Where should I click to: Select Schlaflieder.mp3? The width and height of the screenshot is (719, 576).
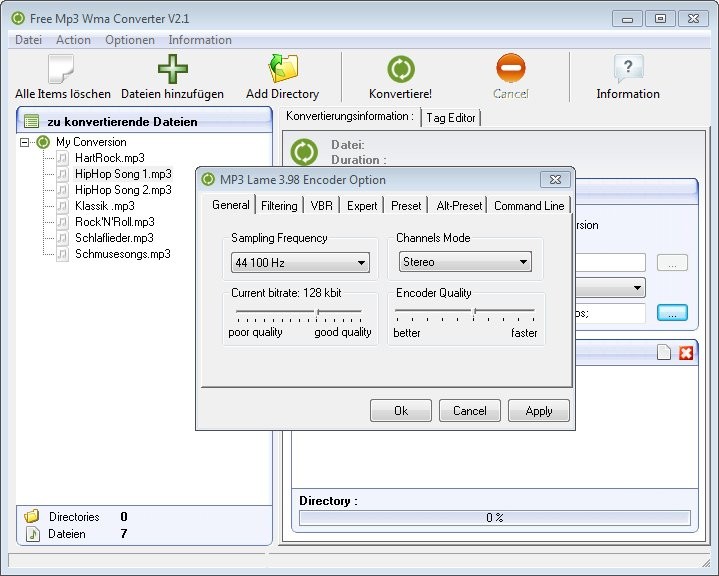click(114, 238)
